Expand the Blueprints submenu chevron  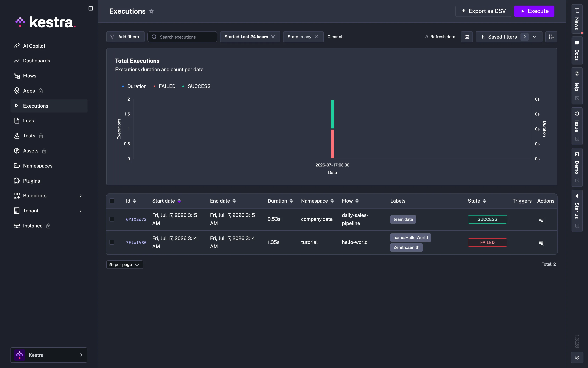coord(81,196)
